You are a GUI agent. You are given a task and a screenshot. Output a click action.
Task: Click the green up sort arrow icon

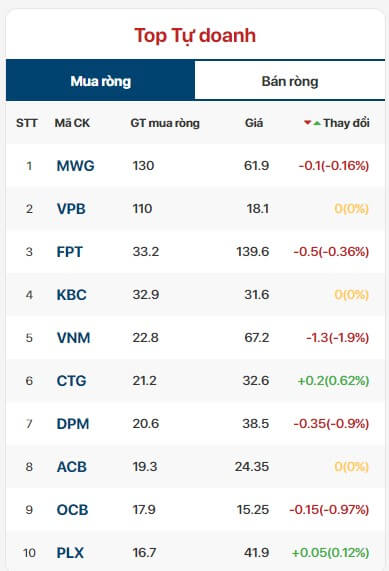(317, 123)
